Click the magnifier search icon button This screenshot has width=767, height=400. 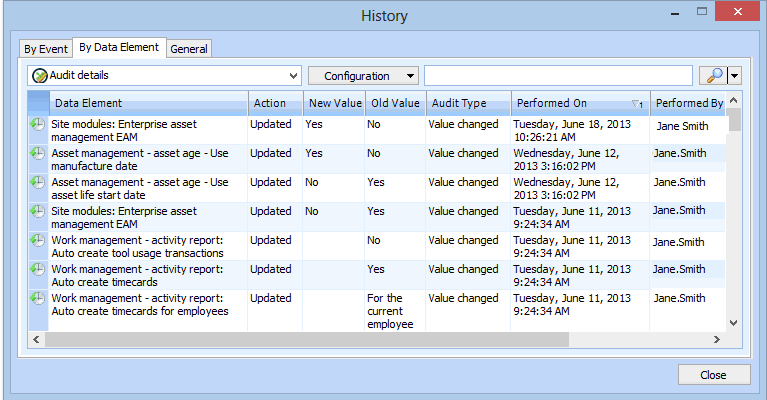pyautogui.click(x=712, y=76)
